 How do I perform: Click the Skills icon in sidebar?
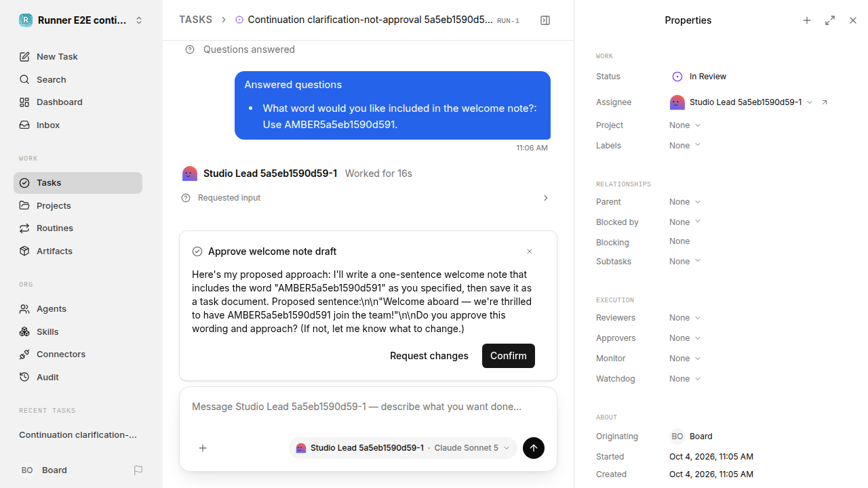tap(24, 331)
